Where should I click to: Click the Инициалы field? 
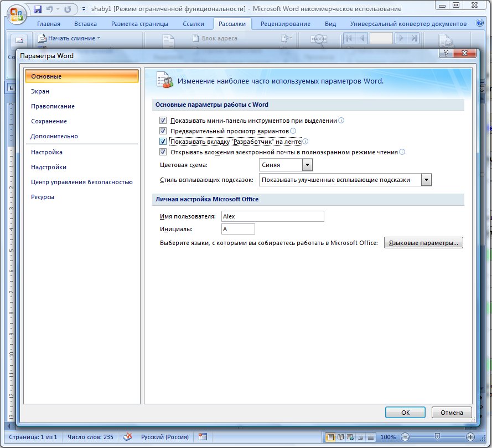click(x=238, y=229)
